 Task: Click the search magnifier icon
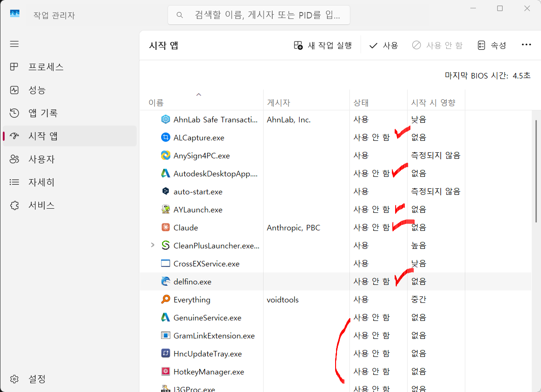[180, 15]
